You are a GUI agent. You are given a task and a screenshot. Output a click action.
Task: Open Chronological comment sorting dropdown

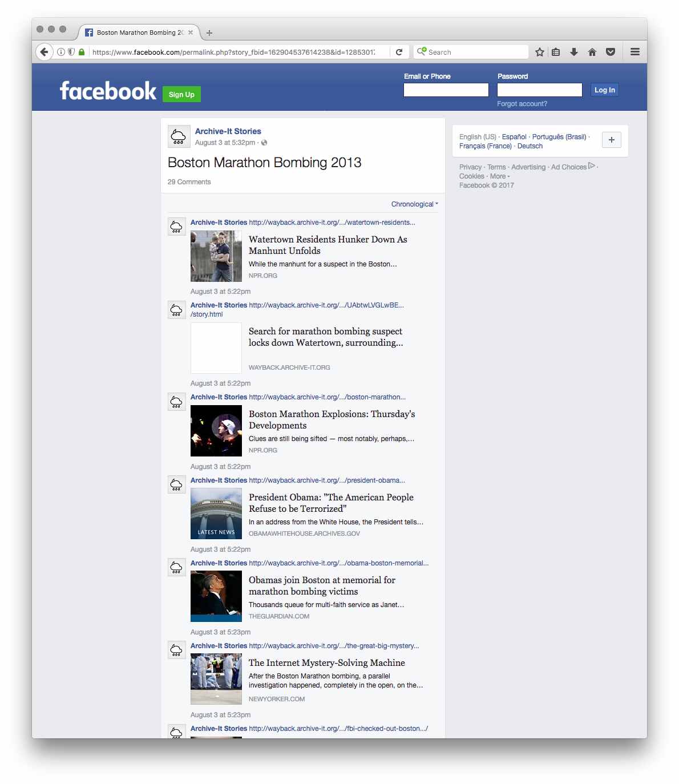415,204
